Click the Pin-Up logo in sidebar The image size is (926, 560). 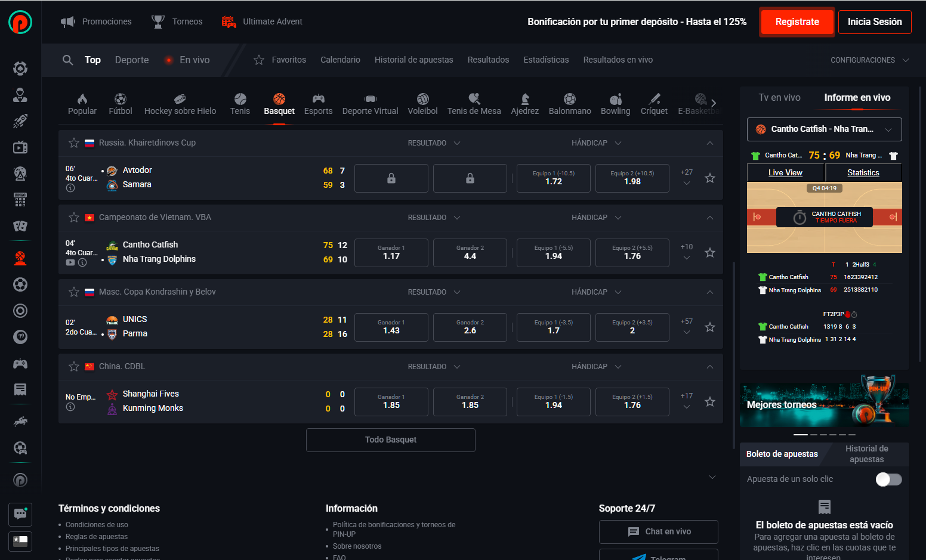click(20, 22)
